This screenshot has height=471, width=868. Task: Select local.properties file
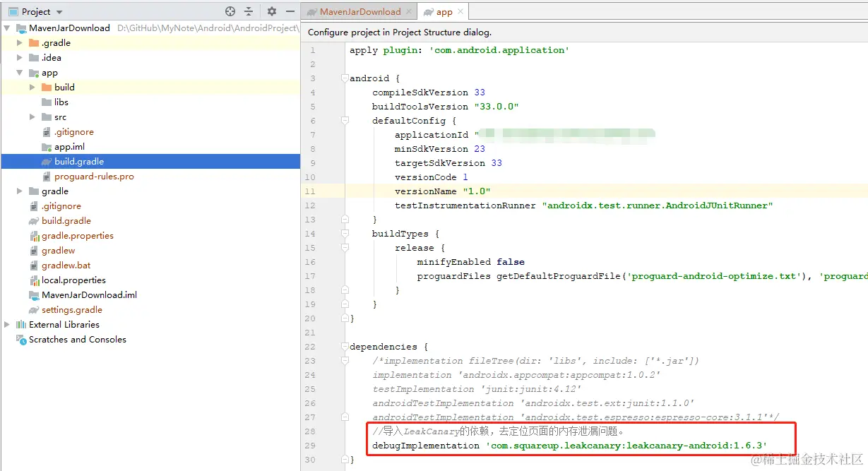[x=73, y=280]
